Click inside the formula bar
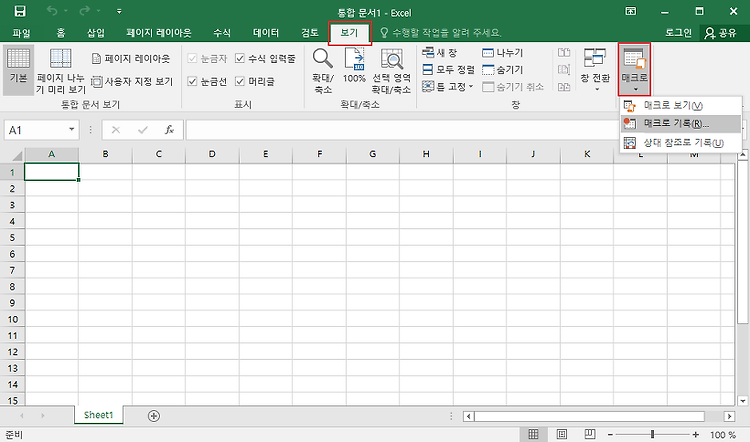The image size is (750, 442). pos(402,130)
